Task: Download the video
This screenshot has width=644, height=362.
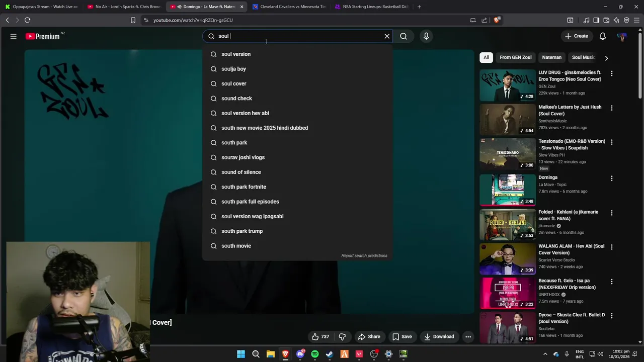Action: 439,337
